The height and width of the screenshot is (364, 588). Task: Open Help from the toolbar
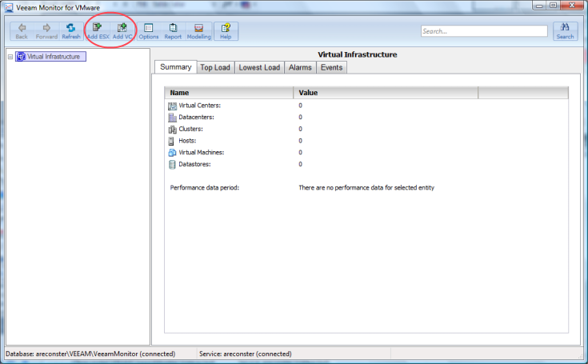[226, 30]
